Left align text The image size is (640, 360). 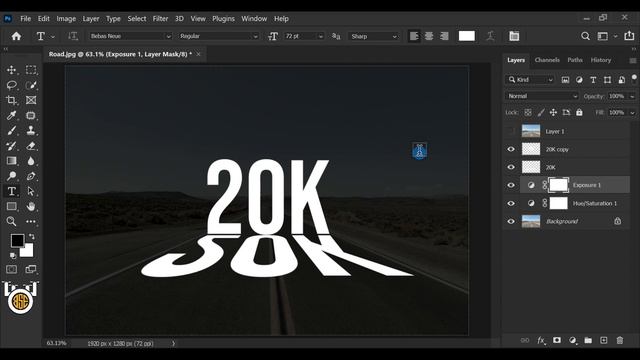(414, 36)
